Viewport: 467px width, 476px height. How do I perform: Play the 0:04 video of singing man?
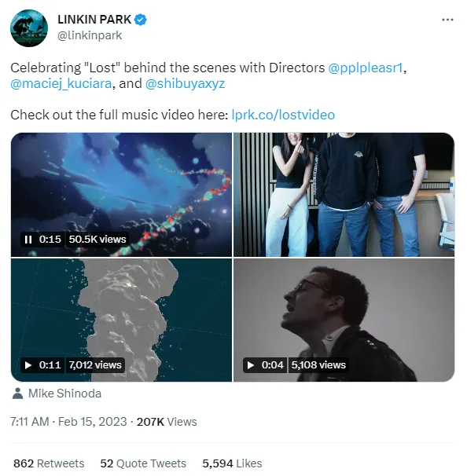[251, 365]
